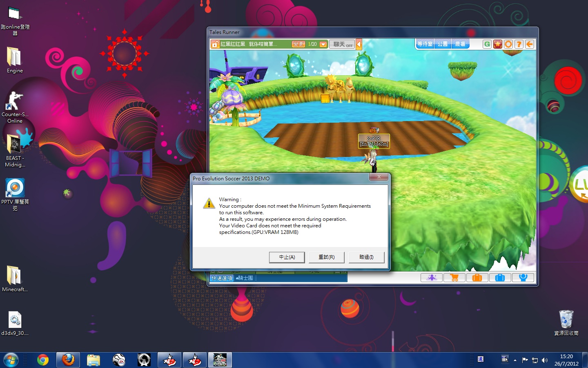Viewport: 588px width, 368px height.
Task: Open the Assassin's Creed taskbar icon
Action: 144,360
